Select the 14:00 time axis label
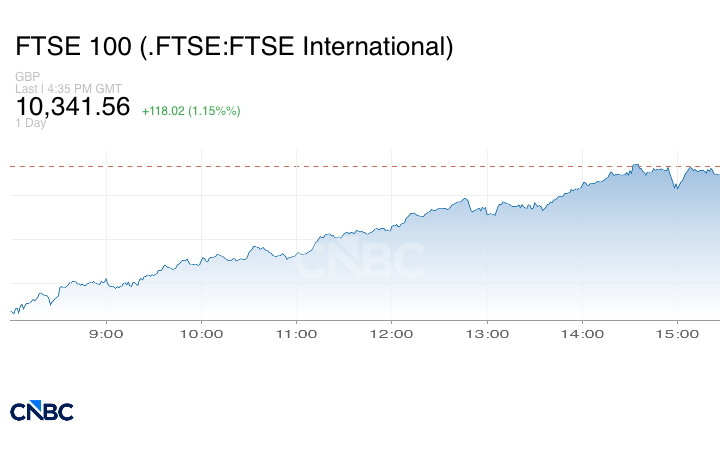720x450 pixels. point(582,334)
